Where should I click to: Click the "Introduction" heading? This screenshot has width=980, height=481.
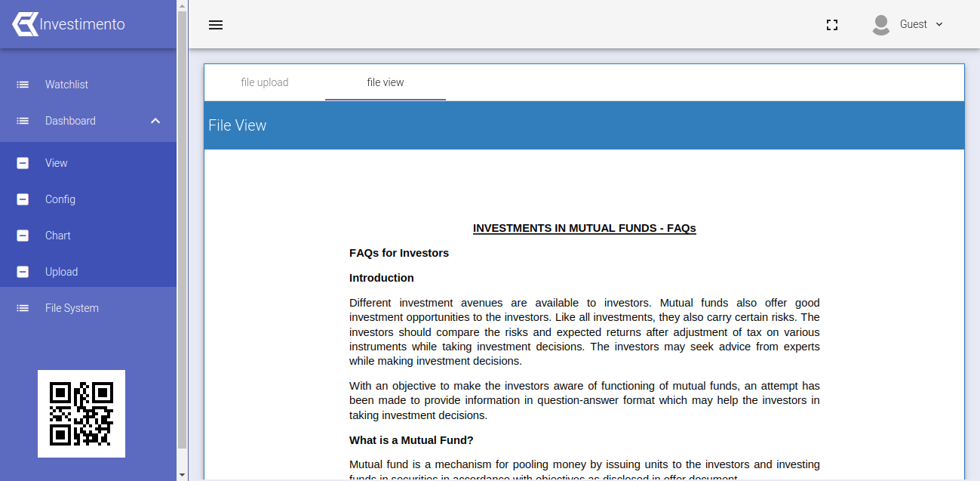[x=382, y=278]
